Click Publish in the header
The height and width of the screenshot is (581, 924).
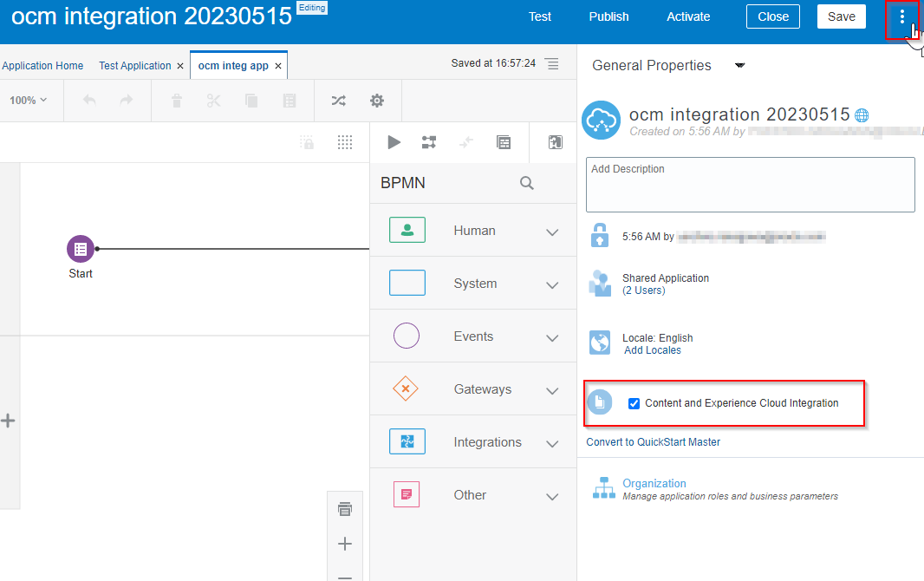click(x=608, y=16)
